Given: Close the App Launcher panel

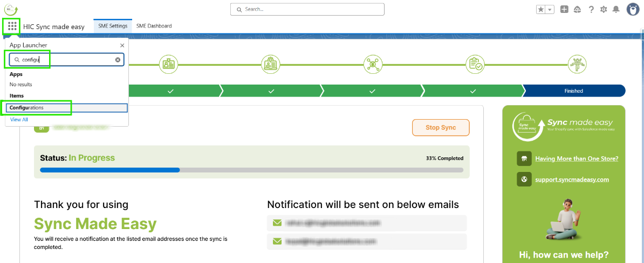Looking at the screenshot, I should (x=122, y=46).
